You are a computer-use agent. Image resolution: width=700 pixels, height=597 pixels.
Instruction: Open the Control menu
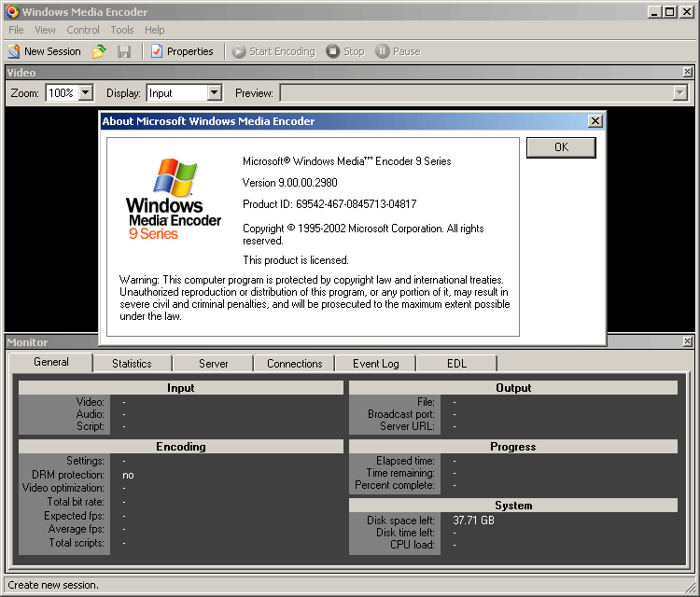(x=82, y=30)
